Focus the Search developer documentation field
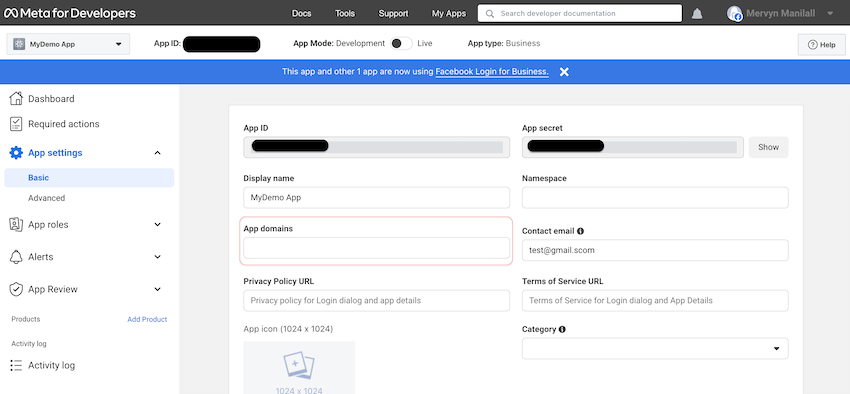 click(579, 14)
